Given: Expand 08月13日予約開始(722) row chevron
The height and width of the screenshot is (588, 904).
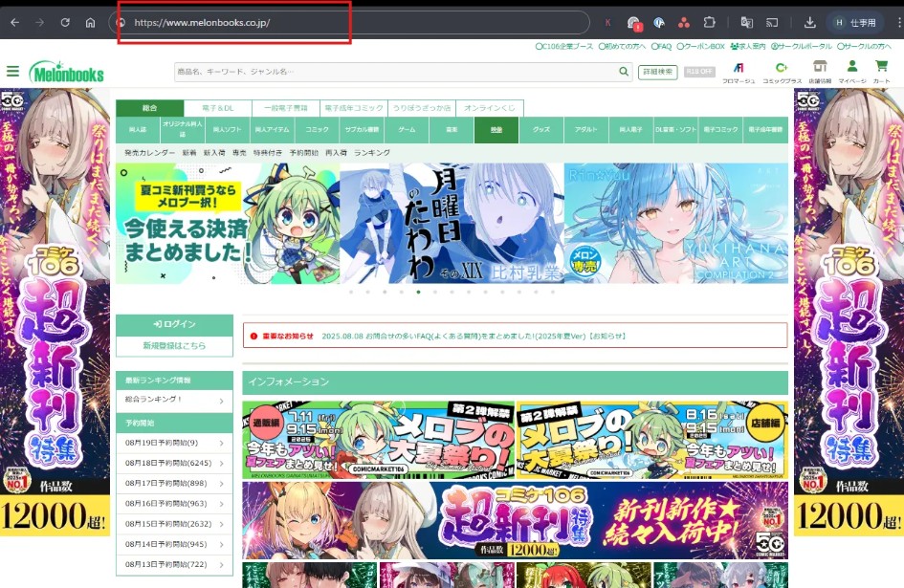Looking at the screenshot, I should (x=221, y=564).
